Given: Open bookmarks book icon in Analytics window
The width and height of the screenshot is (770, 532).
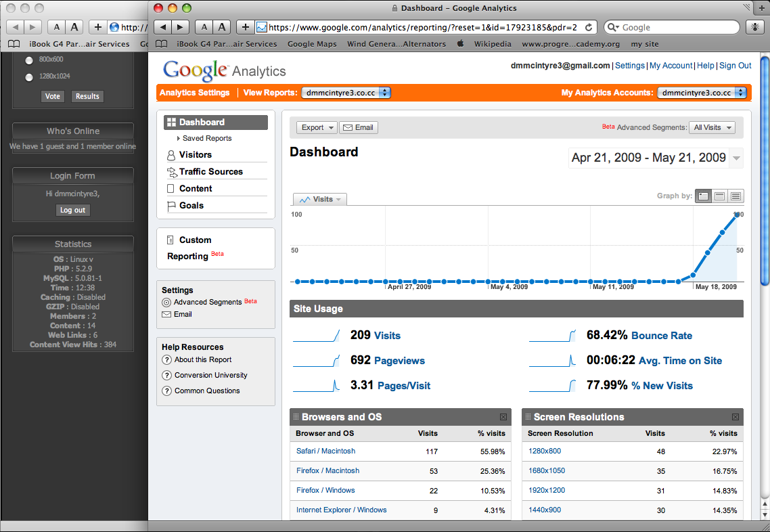Looking at the screenshot, I should tap(161, 44).
